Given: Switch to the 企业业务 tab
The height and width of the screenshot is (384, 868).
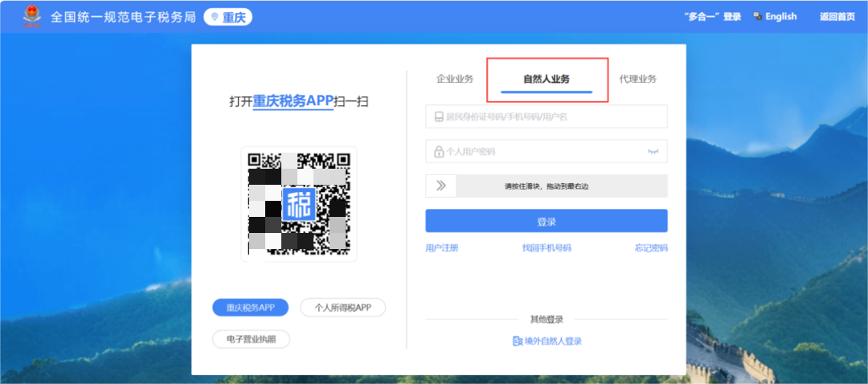Looking at the screenshot, I should (455, 79).
